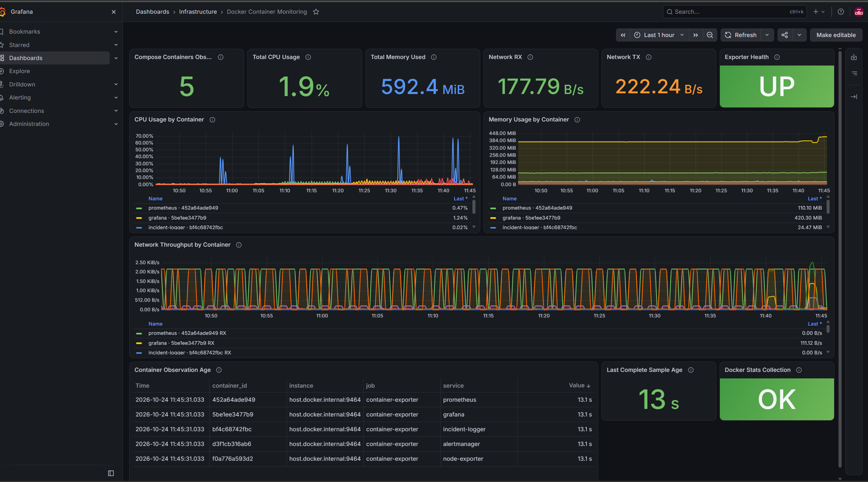Viewport: 868px width, 482px height.
Task: Shift the time range backward
Action: pos(623,35)
